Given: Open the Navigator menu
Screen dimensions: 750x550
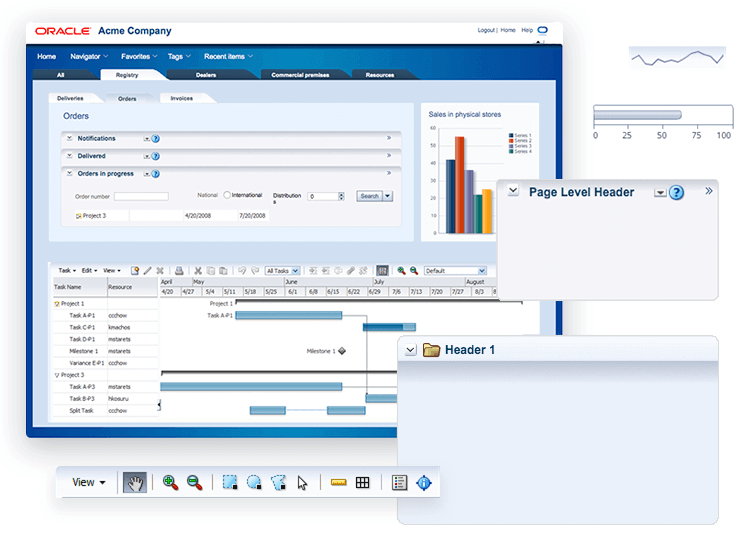Looking at the screenshot, I should point(89,56).
